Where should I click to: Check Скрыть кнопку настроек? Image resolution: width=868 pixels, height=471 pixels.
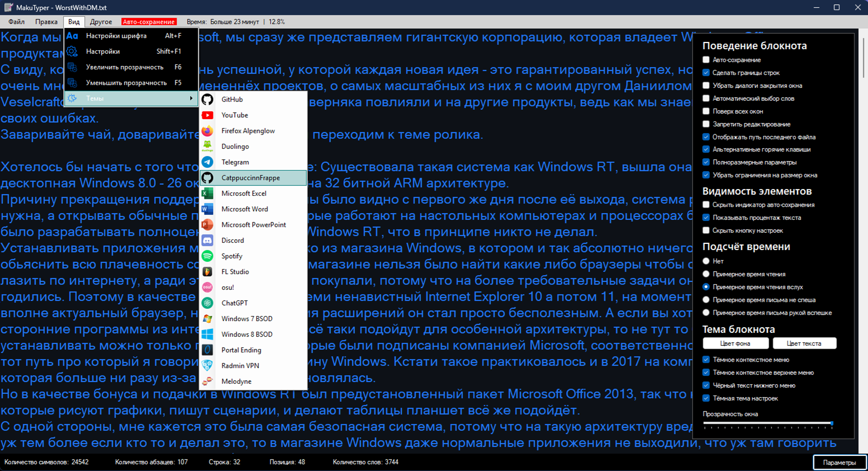point(706,230)
